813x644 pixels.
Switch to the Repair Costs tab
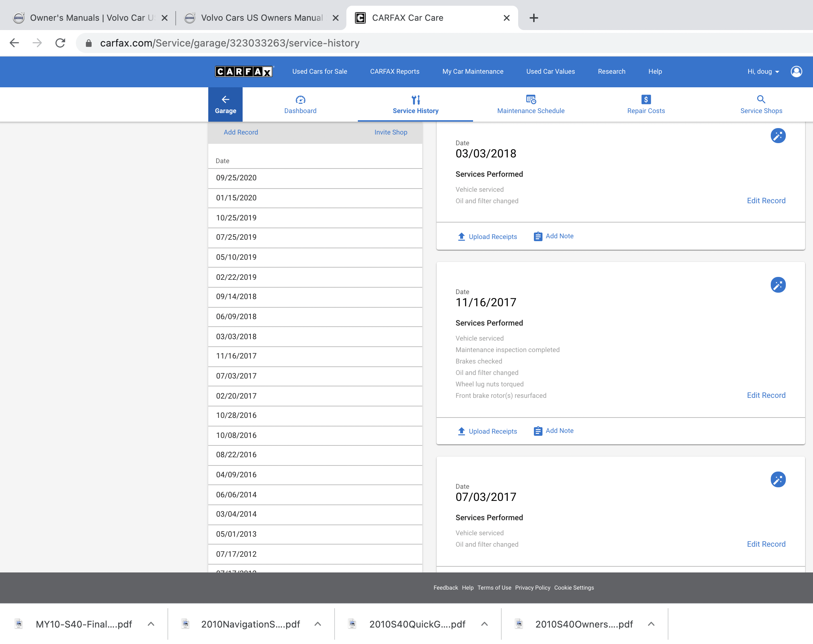646,104
